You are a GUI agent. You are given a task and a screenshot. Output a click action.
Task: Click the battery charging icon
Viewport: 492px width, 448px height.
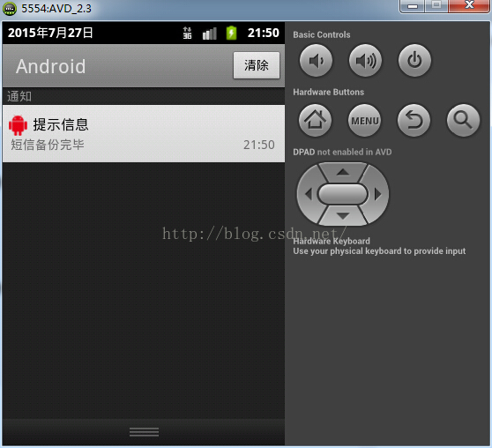231,33
